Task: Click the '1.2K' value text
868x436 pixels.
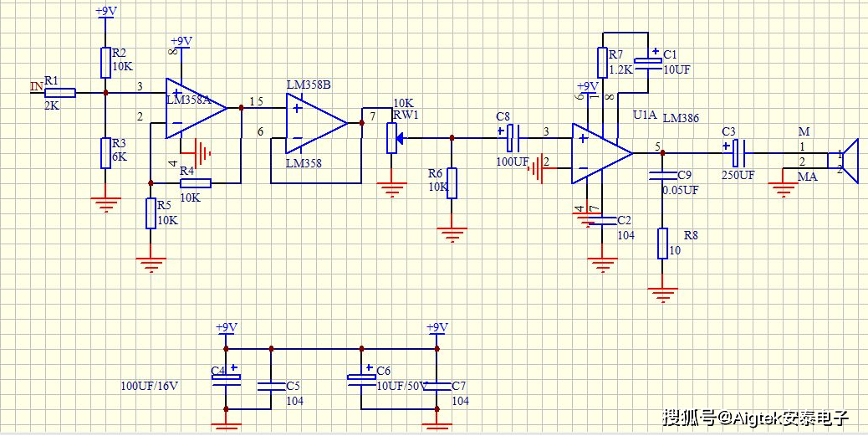Action: (x=620, y=69)
